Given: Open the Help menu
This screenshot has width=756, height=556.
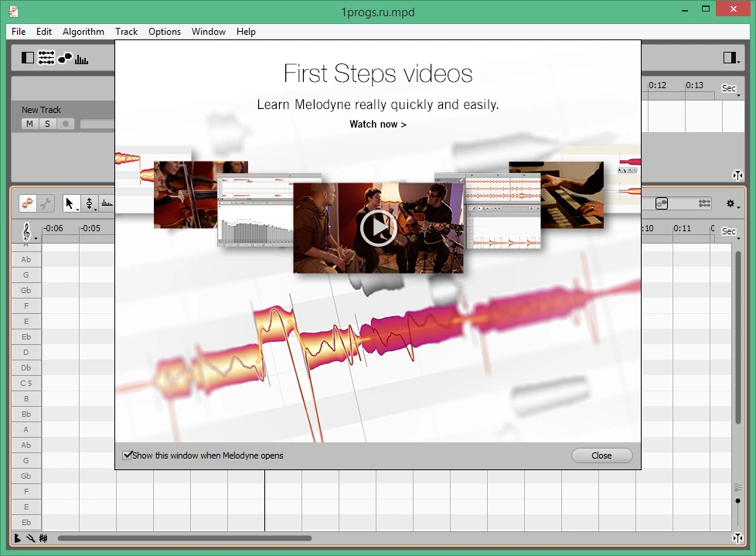Looking at the screenshot, I should pos(246,32).
